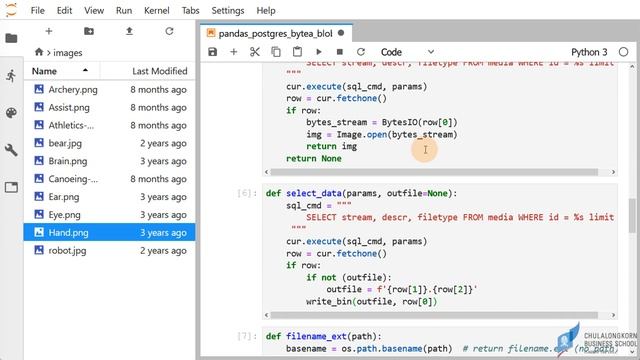Sort files by Last Modified
This screenshot has width=640, height=360.
point(160,71)
